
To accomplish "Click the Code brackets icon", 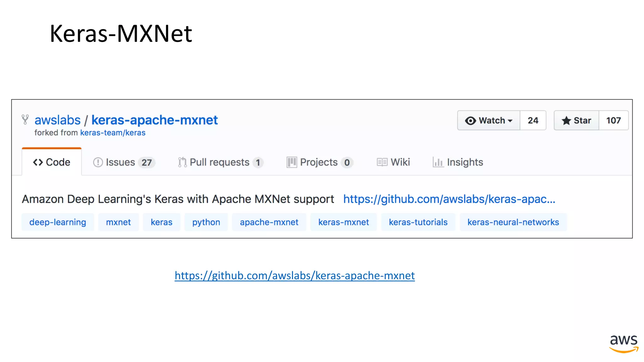I will [38, 162].
